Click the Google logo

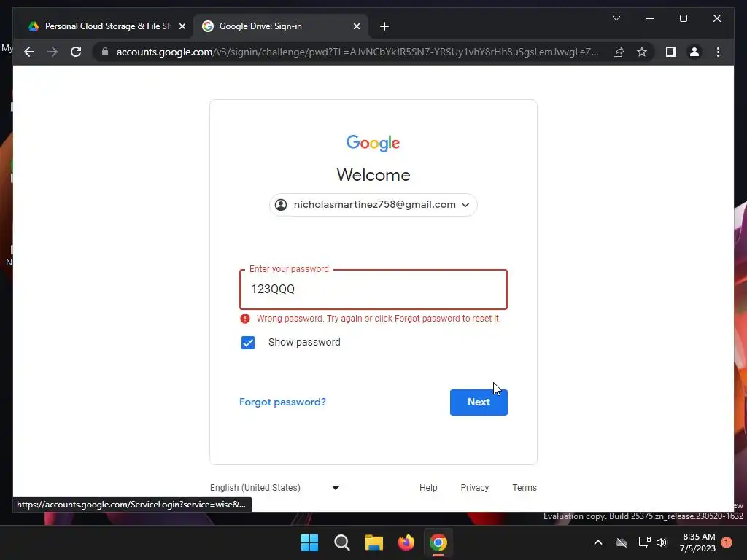(x=373, y=143)
